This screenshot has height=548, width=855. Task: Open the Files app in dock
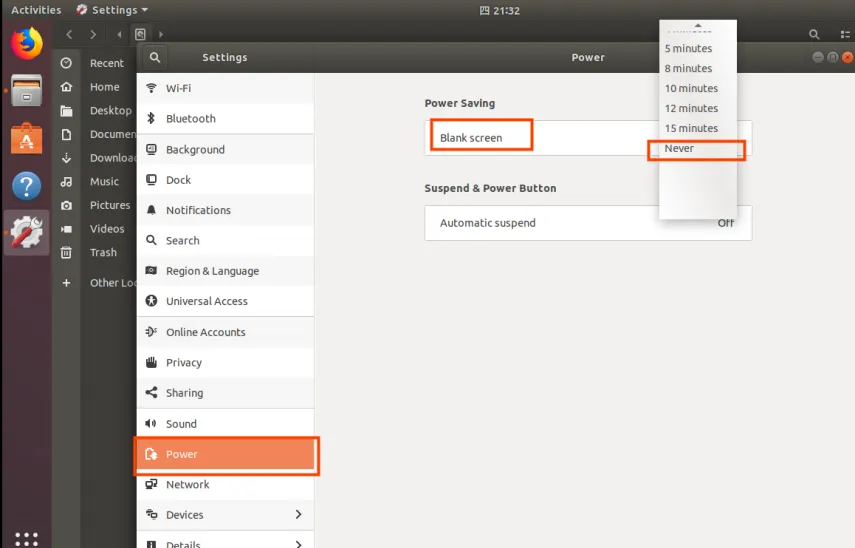click(x=27, y=91)
